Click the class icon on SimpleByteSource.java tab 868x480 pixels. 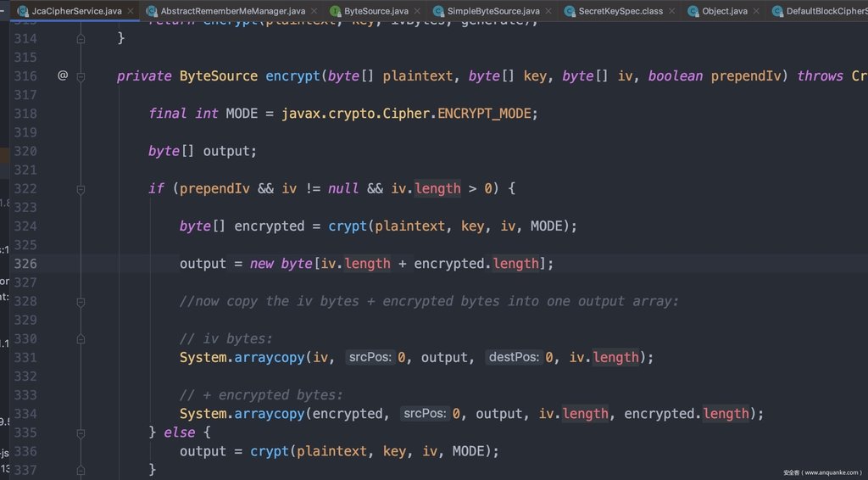[438, 11]
